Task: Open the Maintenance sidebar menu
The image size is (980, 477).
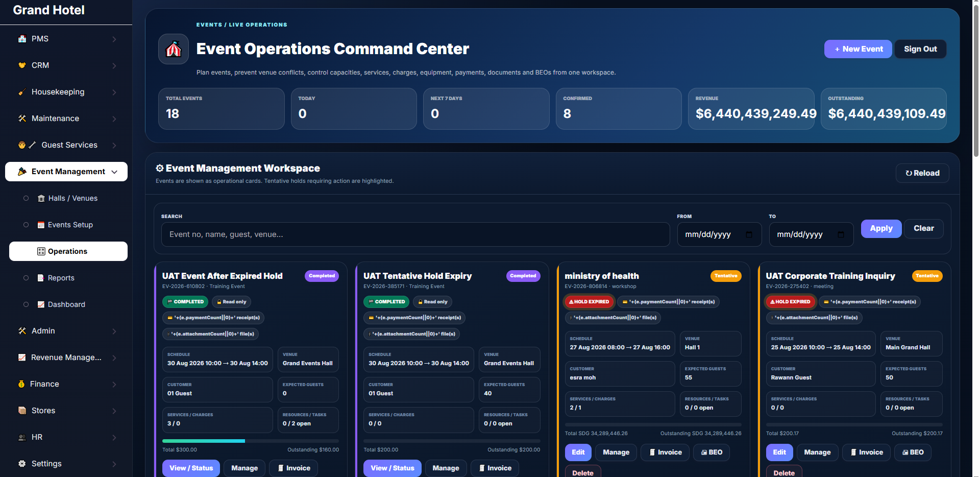Action: (x=66, y=118)
